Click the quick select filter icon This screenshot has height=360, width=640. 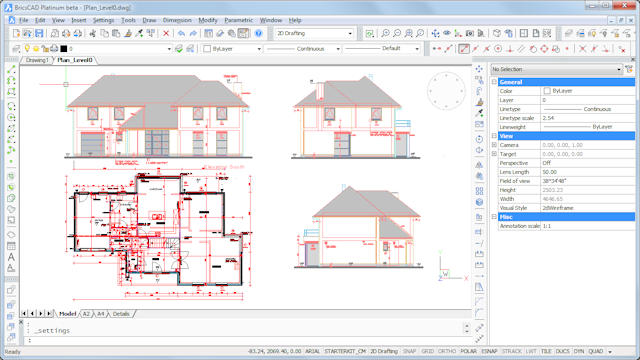click(629, 69)
